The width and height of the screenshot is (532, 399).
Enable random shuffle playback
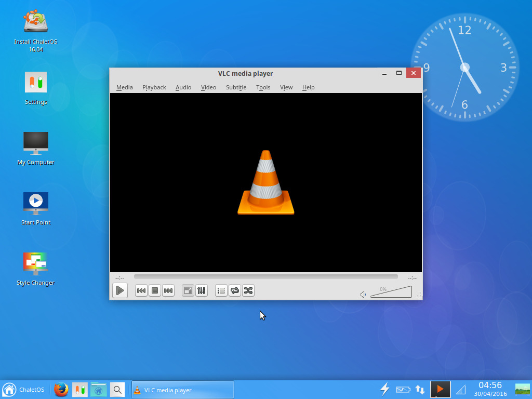coord(248,291)
